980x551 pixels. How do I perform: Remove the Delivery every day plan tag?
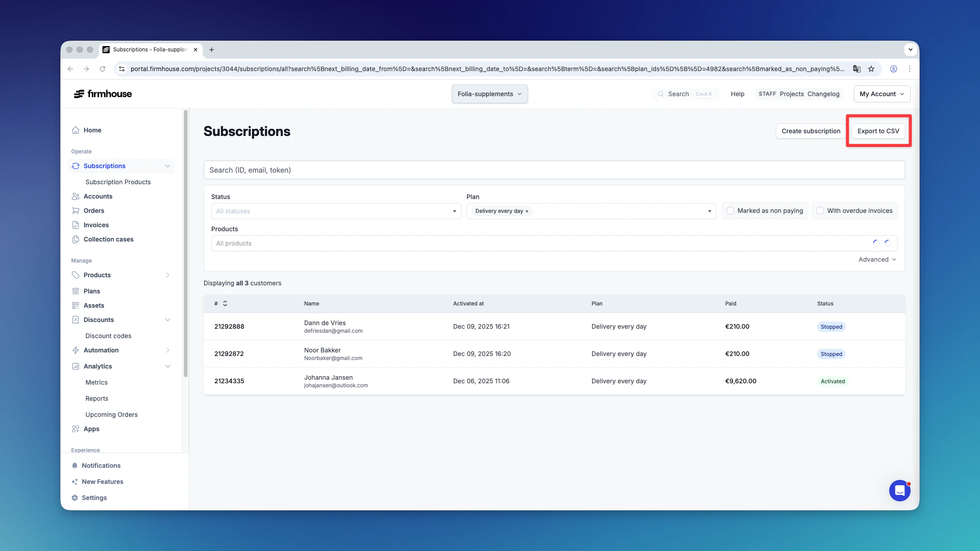[x=527, y=211]
